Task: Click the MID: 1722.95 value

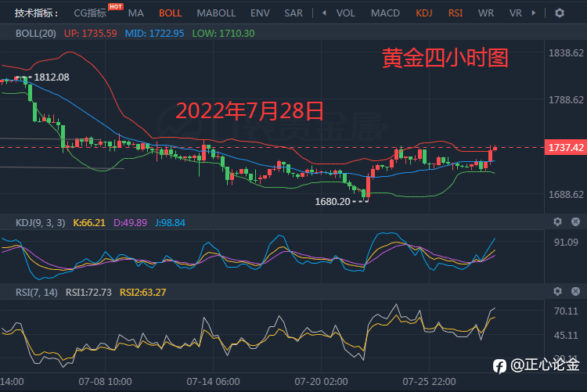Action: click(154, 34)
